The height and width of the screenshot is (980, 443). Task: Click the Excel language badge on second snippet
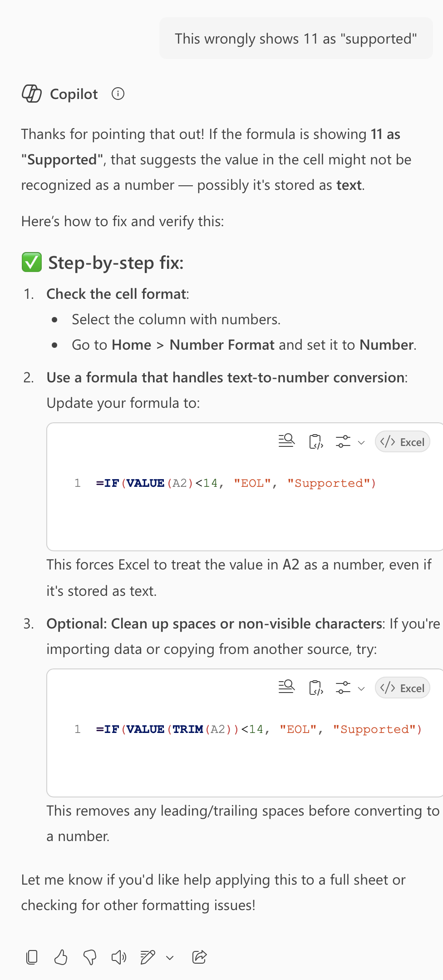click(x=402, y=688)
